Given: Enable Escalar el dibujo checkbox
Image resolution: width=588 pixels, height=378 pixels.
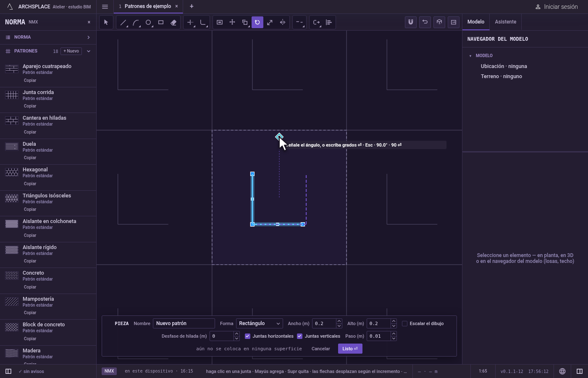Looking at the screenshot, I should [x=404, y=323].
